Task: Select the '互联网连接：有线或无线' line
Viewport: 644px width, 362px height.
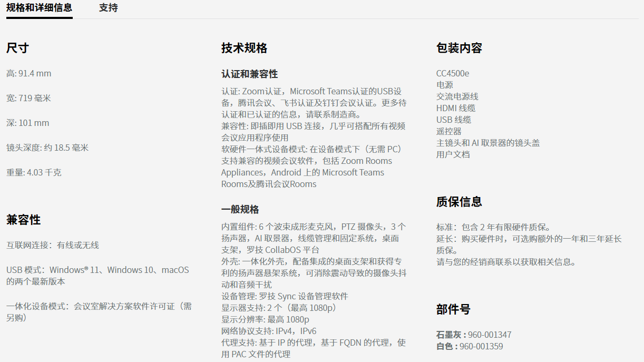Action: (x=53, y=246)
